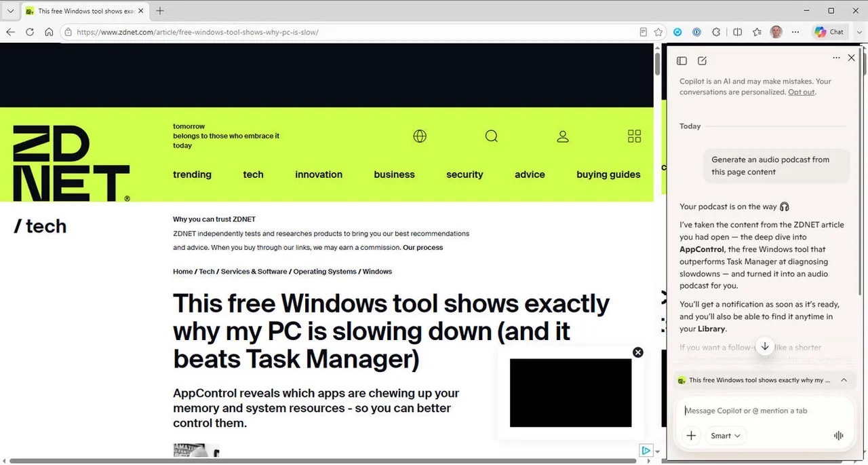Follow the Our process link
Screen dimensions: 868x465
point(422,248)
